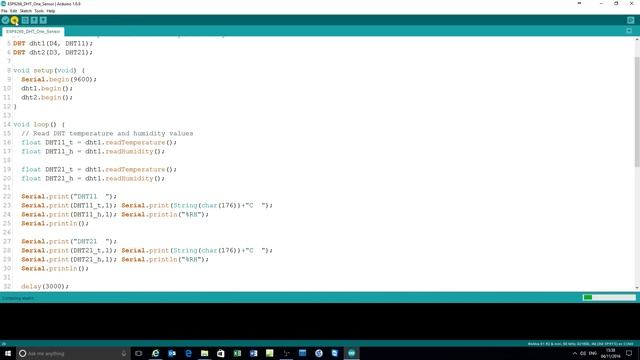Click 'float DHT11_t' declaration line
The width and height of the screenshot is (640, 360).
pos(99,142)
